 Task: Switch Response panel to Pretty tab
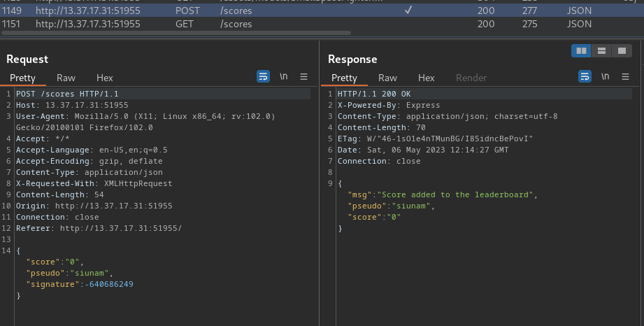click(x=344, y=78)
